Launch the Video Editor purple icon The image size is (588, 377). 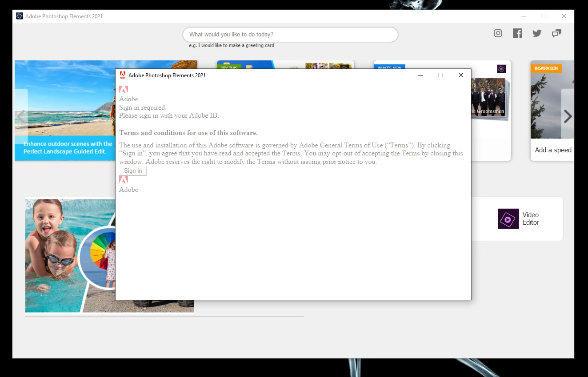tap(508, 219)
